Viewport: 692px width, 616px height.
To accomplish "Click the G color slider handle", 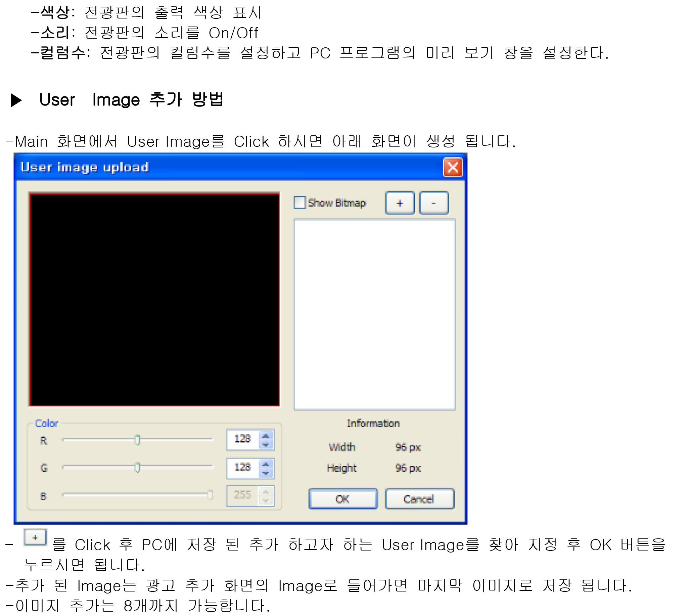I will (137, 468).
